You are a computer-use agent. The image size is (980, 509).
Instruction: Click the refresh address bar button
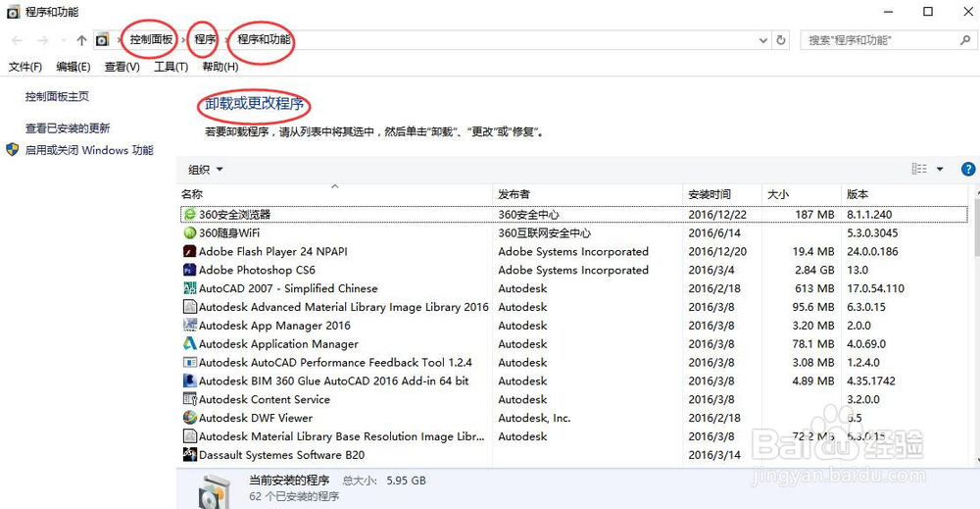click(781, 40)
